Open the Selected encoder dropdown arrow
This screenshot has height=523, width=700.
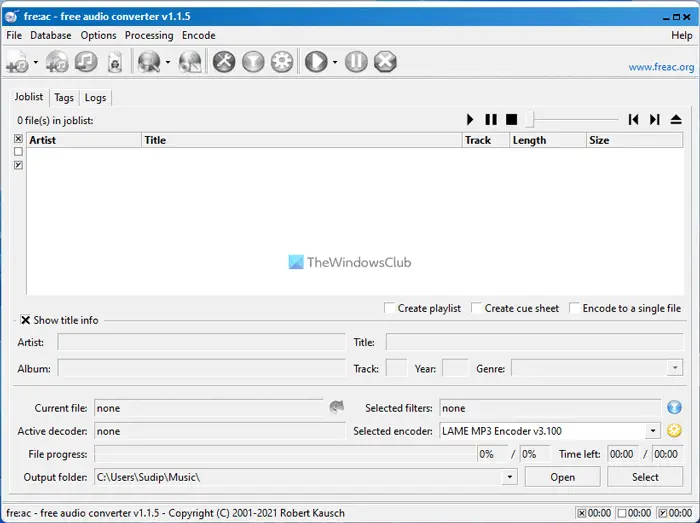[x=653, y=431]
